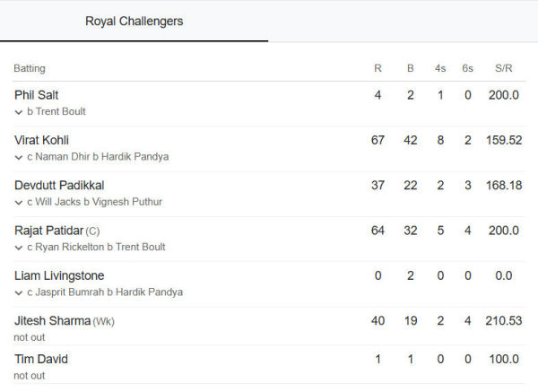Expand Devdutt Padikkal dismissal chevron
Screen dimensions: 538x392
pyautogui.click(x=19, y=203)
